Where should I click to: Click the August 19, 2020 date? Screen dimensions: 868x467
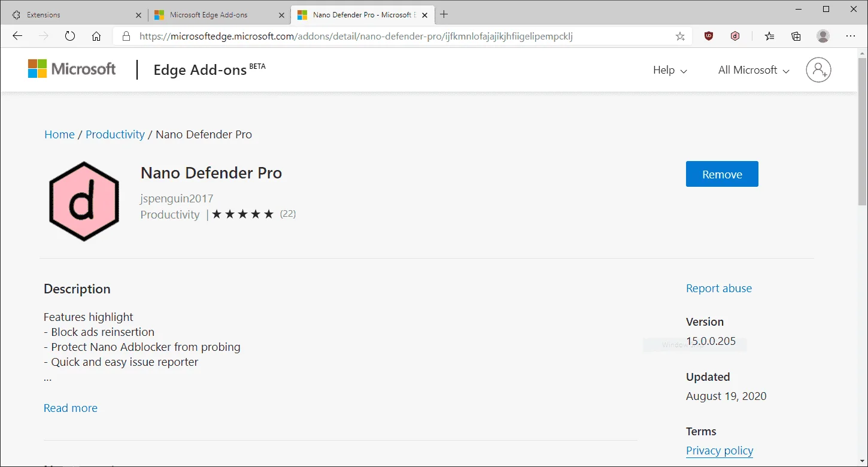tap(726, 396)
